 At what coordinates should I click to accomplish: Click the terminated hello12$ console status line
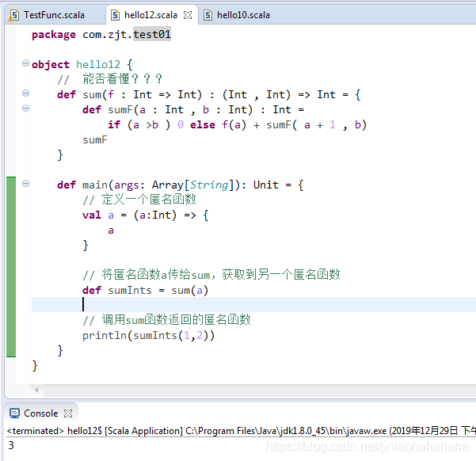coord(241,431)
